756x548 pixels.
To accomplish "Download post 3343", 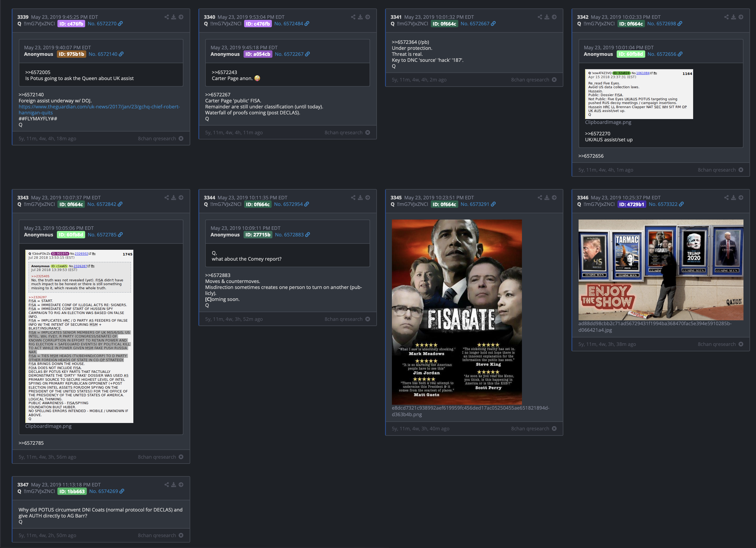I will pyautogui.click(x=174, y=198).
